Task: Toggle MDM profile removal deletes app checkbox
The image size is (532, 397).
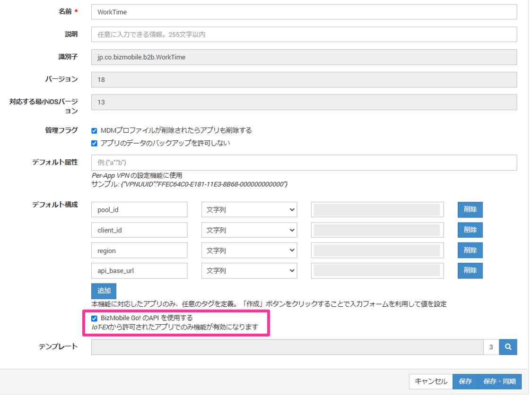Action: (x=95, y=131)
